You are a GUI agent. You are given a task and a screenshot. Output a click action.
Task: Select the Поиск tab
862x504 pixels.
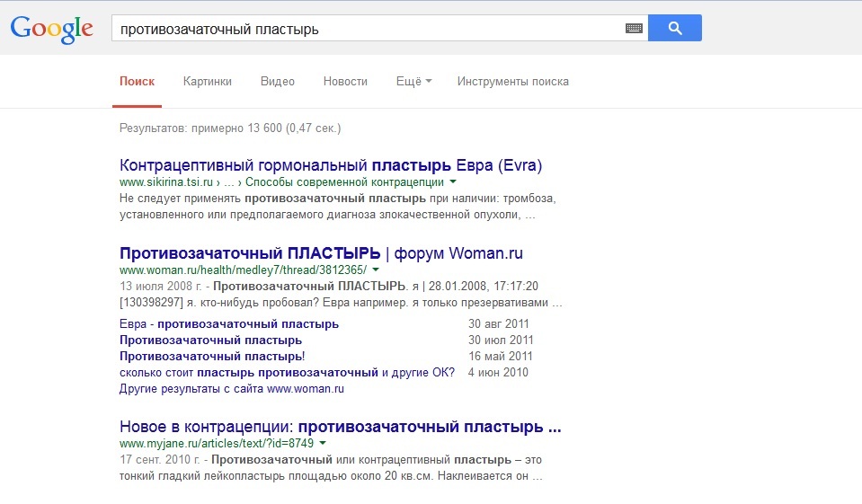137,82
